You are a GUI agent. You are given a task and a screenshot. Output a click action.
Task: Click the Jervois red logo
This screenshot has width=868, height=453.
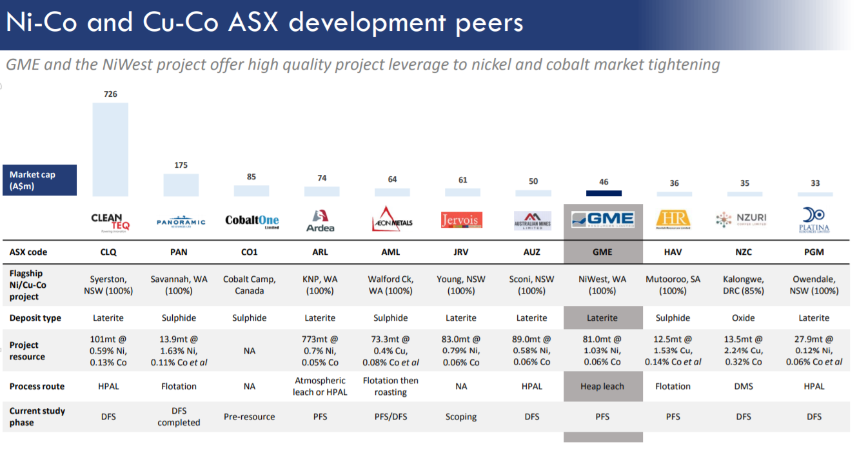[x=461, y=220]
